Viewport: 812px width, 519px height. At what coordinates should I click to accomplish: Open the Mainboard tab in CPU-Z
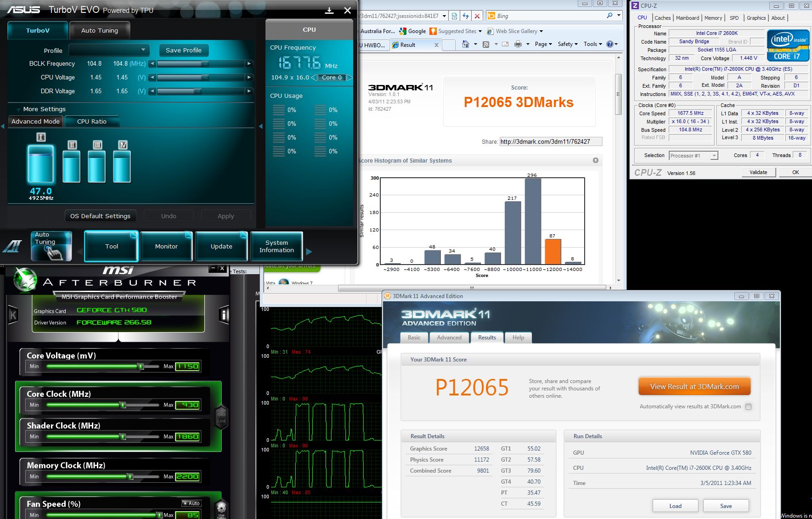click(x=687, y=18)
